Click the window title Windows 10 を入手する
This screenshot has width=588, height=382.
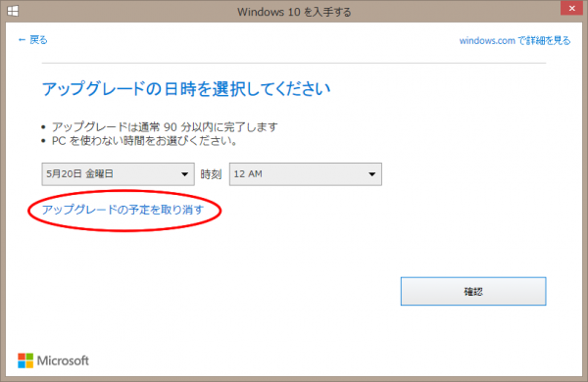coord(294,12)
